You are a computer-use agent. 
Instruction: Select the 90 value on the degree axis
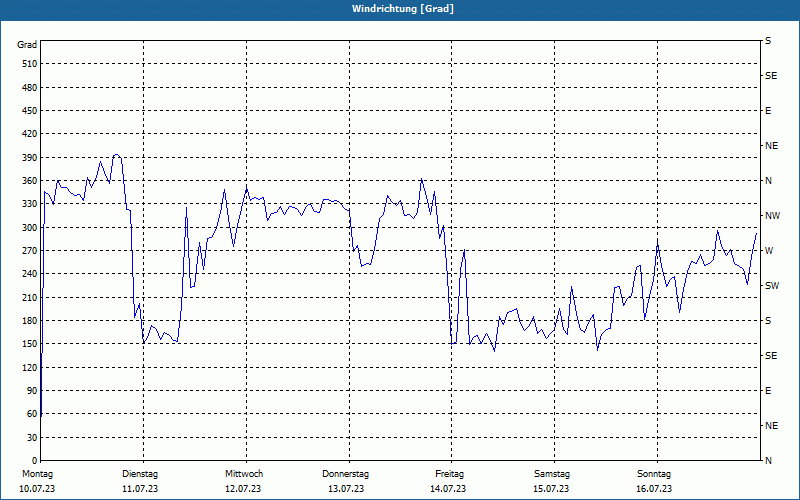point(32,391)
